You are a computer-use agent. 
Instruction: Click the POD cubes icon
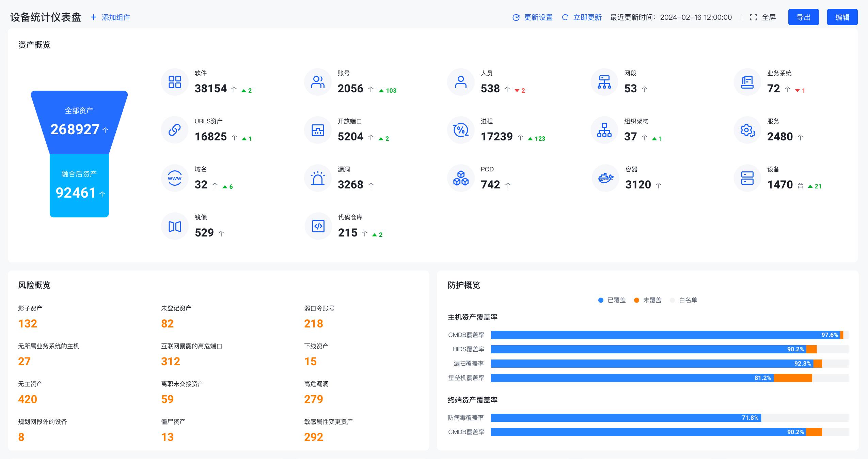(x=461, y=178)
